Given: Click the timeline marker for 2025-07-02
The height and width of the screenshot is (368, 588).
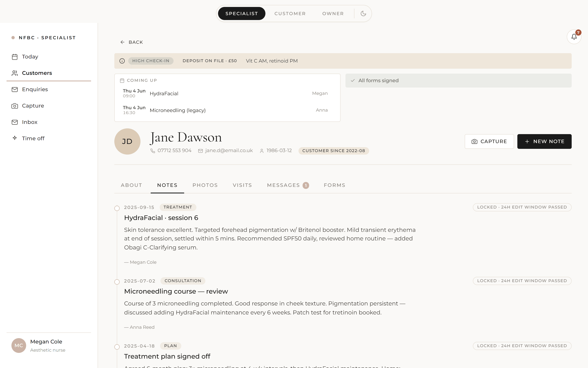Looking at the screenshot, I should pos(117,282).
